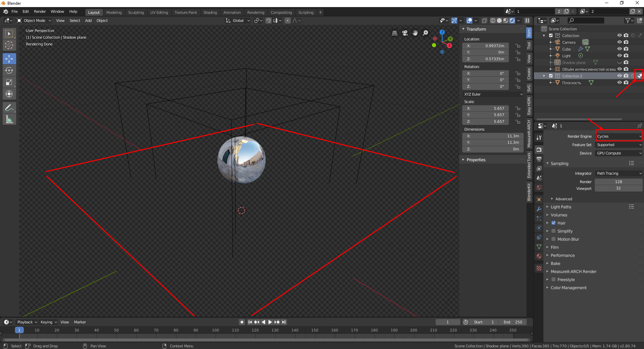This screenshot has height=349, width=644.
Task: Expand the Color Management panel
Action: pyautogui.click(x=568, y=288)
